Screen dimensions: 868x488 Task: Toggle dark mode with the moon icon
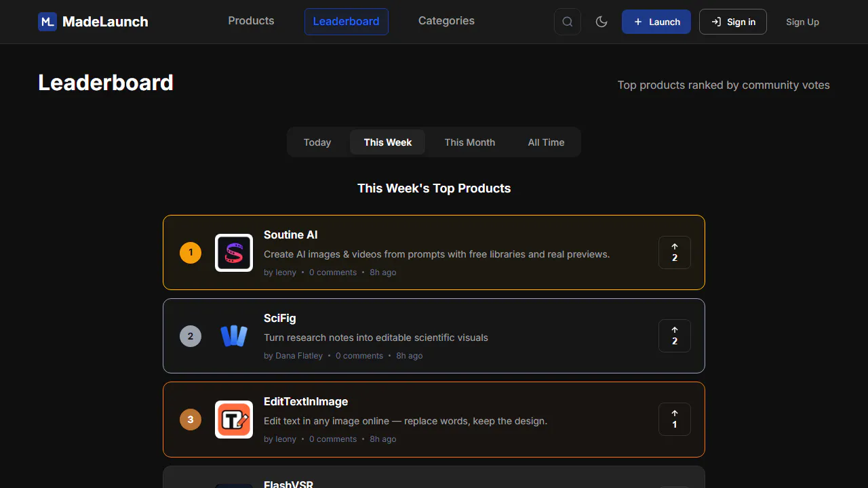coord(601,22)
